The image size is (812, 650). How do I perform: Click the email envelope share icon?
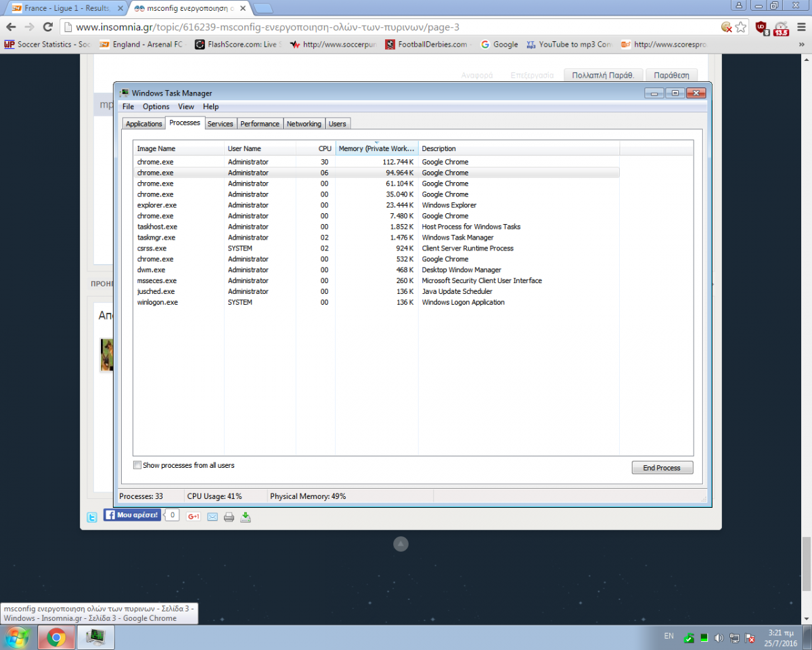click(212, 517)
